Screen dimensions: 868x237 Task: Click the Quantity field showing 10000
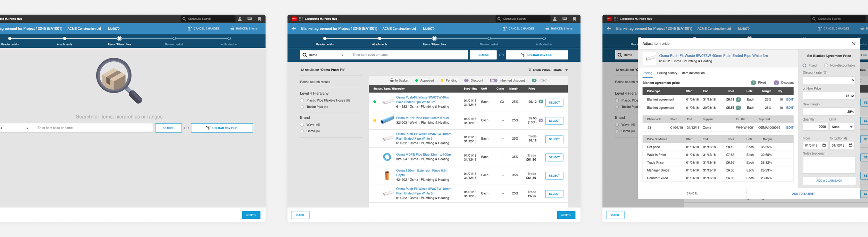click(815, 127)
